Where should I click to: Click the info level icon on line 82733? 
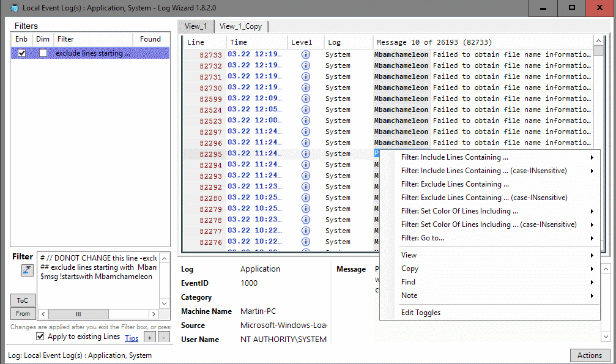[306, 54]
